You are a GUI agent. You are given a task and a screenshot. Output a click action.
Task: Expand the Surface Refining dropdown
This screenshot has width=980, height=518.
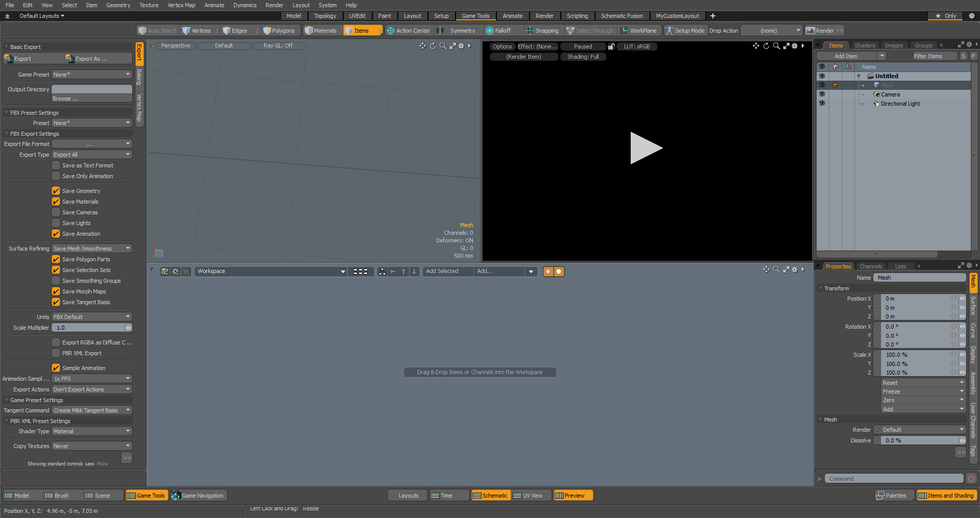coord(92,249)
